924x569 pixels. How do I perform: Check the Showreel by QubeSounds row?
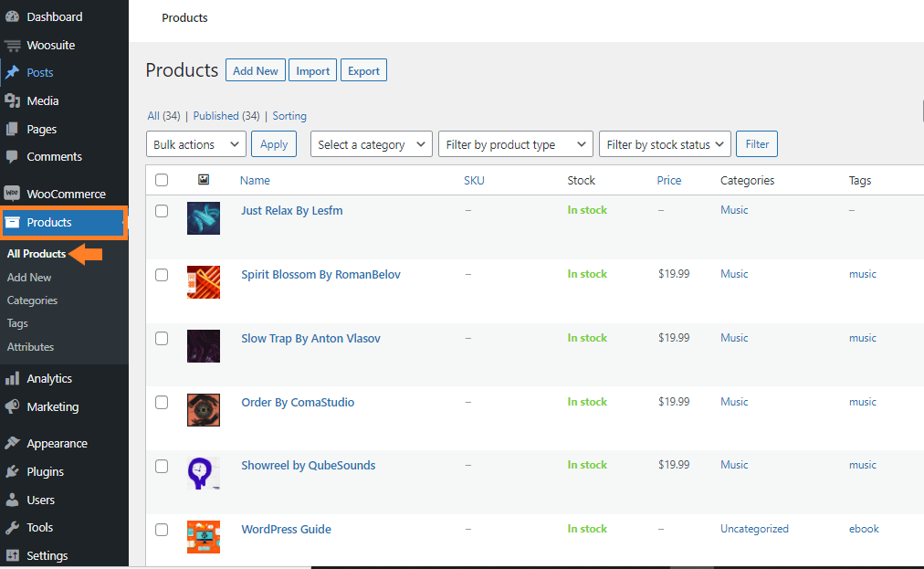162,466
